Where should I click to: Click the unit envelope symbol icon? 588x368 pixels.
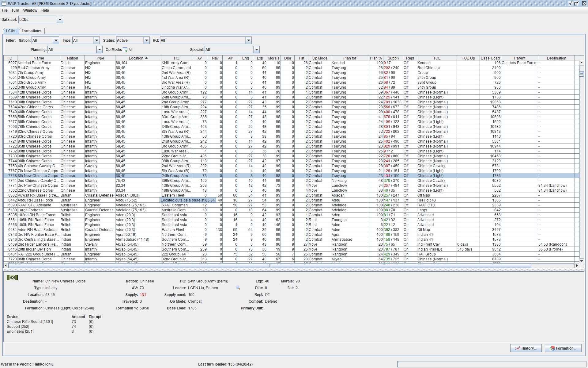[12, 278]
